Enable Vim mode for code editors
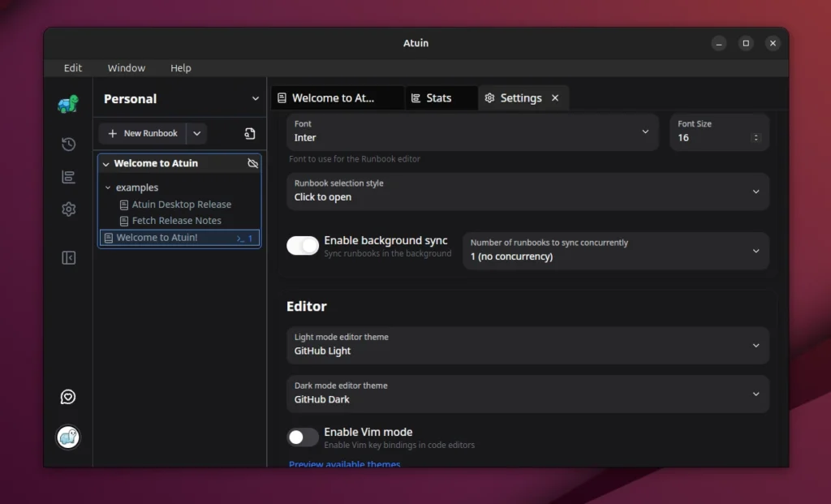The width and height of the screenshot is (831, 504). point(303,437)
